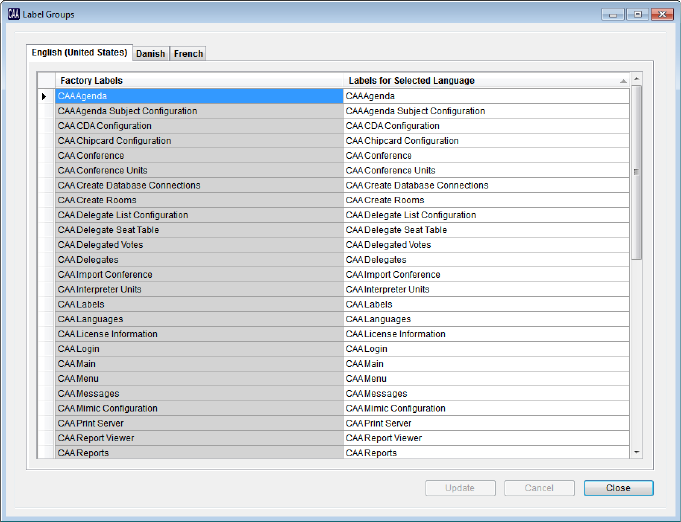The height and width of the screenshot is (522, 681).
Task: Click the Cancel button
Action: (539, 488)
